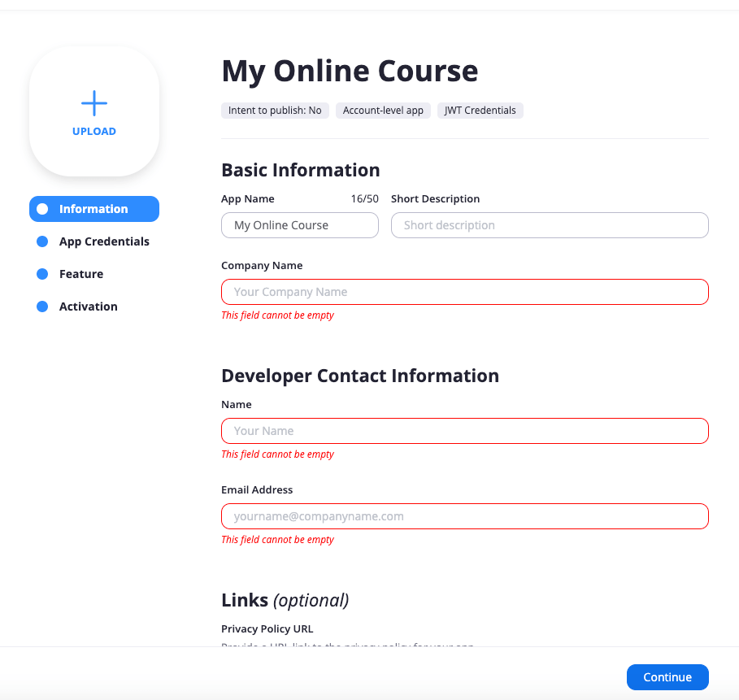Screen dimensions: 739x700
Task: Click the 'Intent to publish: No' tag
Action: point(275,111)
